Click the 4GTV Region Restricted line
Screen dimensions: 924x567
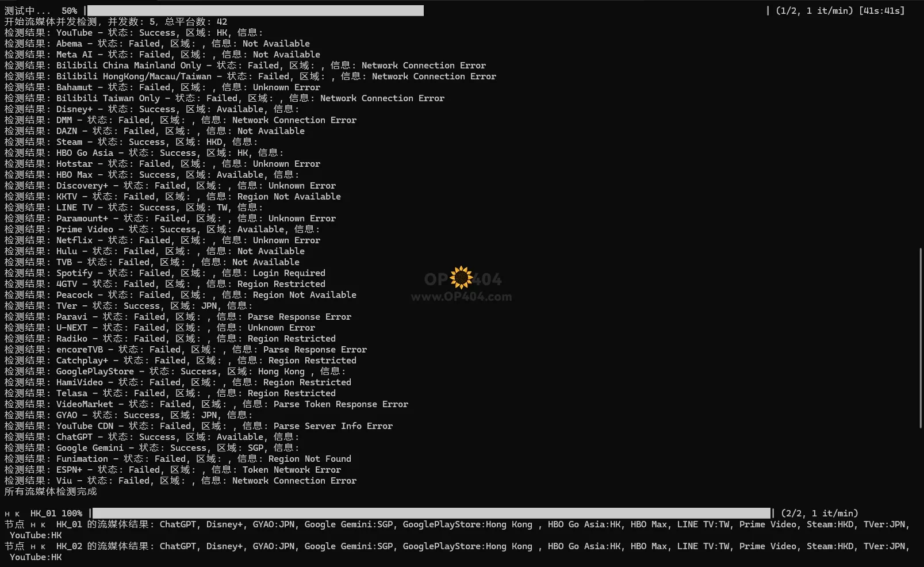165,284
